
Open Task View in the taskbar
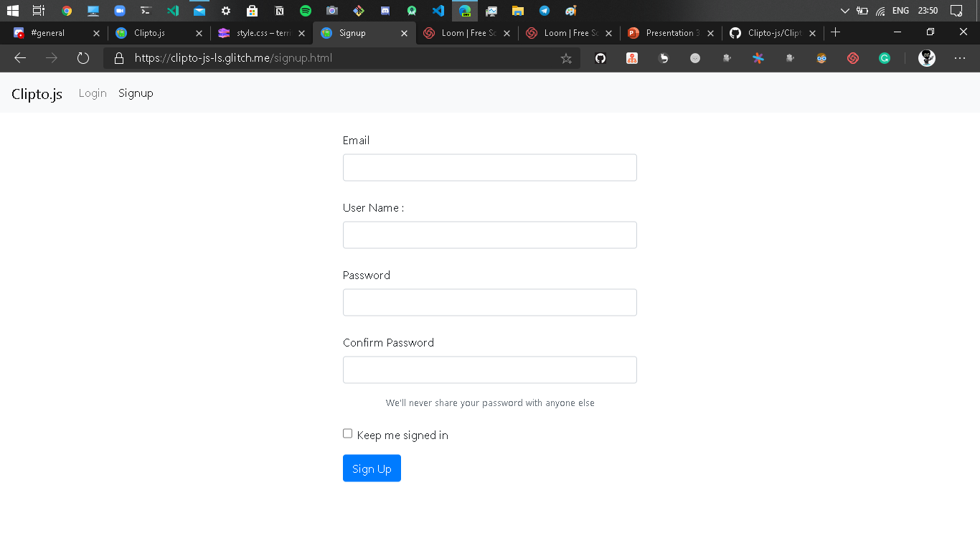point(39,11)
